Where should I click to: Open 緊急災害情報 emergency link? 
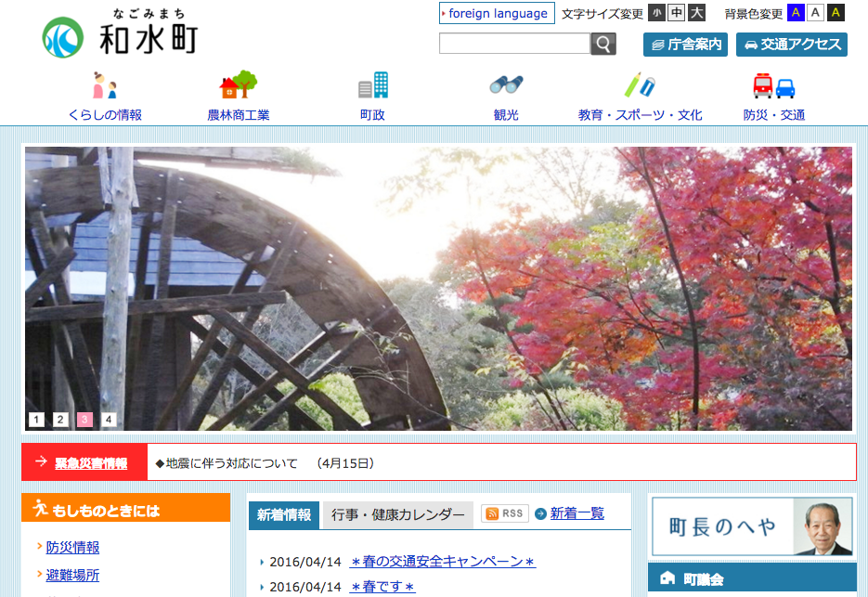pos(91,463)
